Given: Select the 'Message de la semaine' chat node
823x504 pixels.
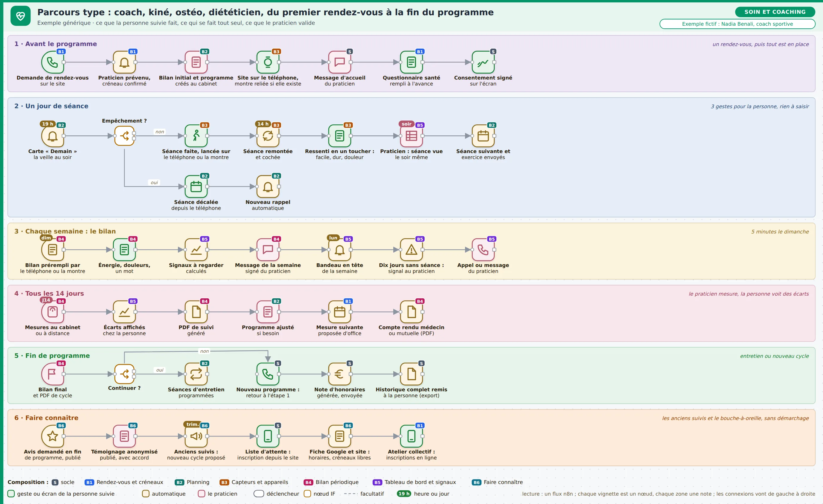Looking at the screenshot, I should click(268, 250).
